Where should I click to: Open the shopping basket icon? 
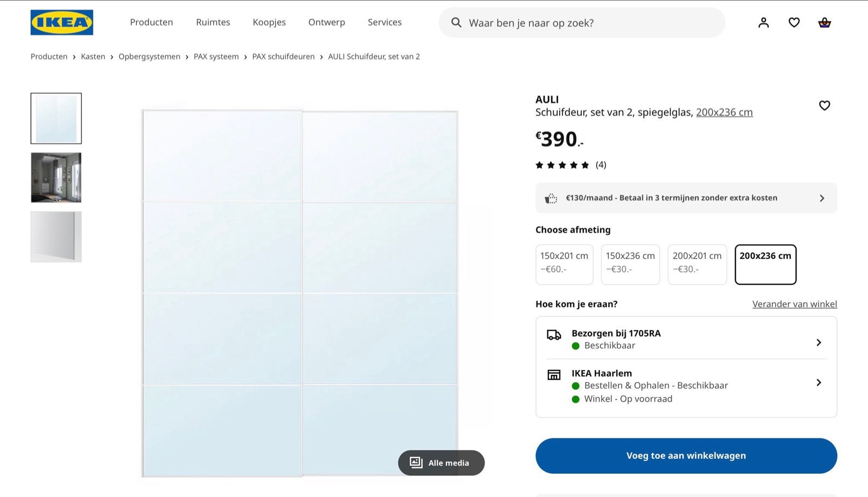click(824, 22)
